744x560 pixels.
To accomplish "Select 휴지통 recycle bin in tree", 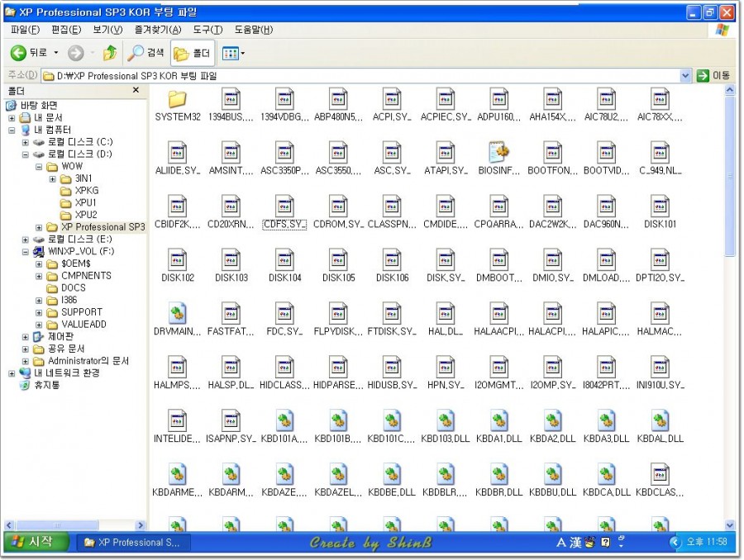I will (x=40, y=386).
